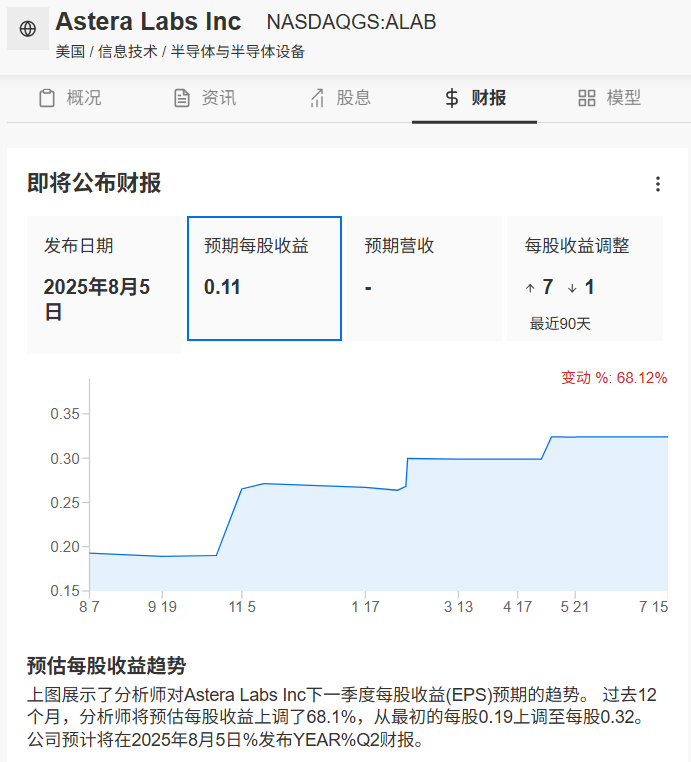
Task: Click the 0.25 y-axis label
Action: pyautogui.click(x=65, y=502)
